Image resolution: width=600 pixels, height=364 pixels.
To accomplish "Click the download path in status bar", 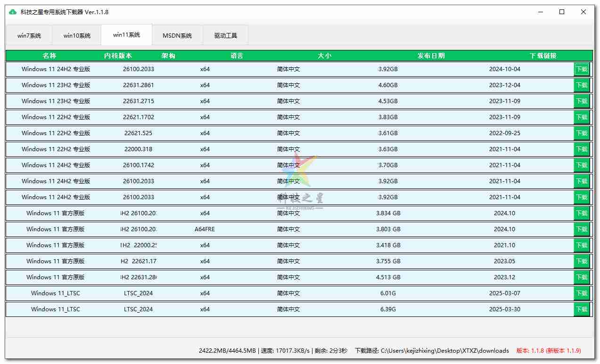I will (x=444, y=350).
